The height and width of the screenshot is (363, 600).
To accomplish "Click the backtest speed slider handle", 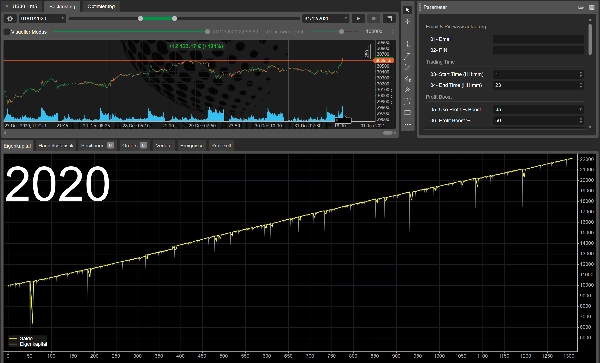I will 341,31.
